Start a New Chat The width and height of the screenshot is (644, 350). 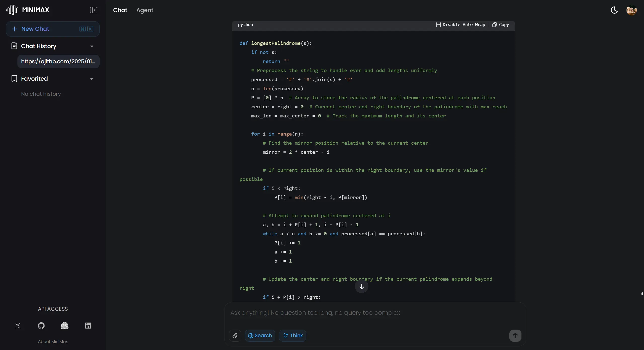[x=35, y=29]
